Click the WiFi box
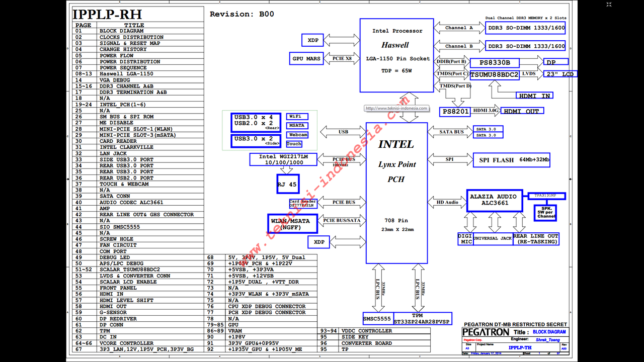Viewport: 644px width, 362px height. [x=296, y=117]
